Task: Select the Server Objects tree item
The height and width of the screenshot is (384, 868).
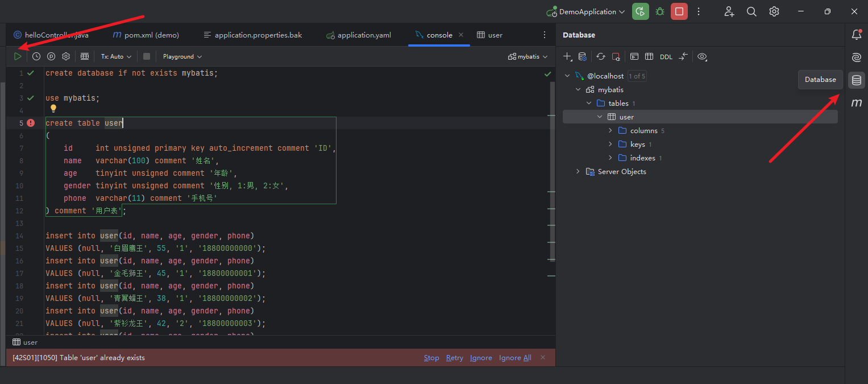Action: 621,171
